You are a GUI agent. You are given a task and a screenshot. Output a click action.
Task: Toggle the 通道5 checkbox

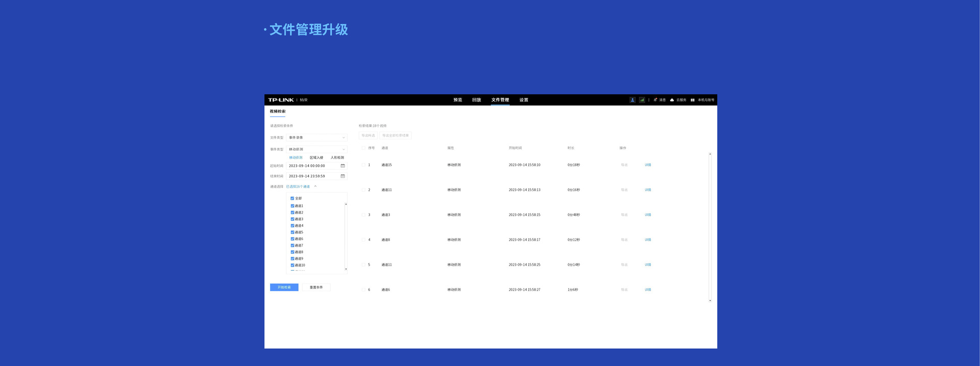click(292, 232)
